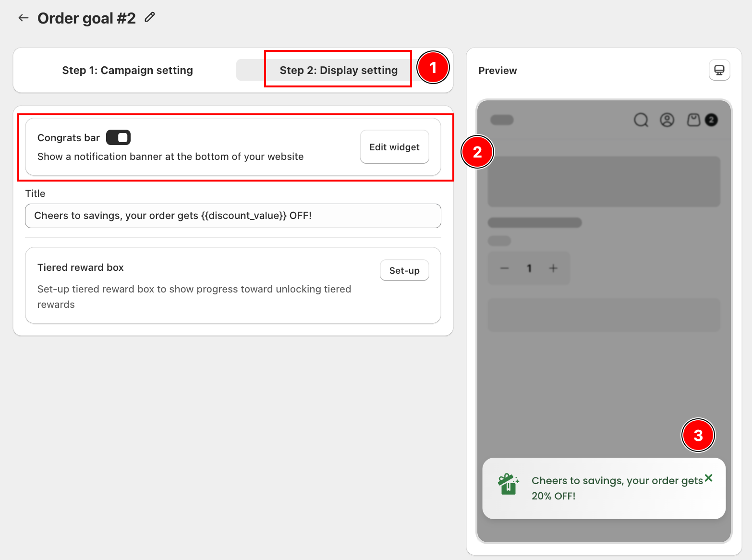Image resolution: width=752 pixels, height=560 pixels.
Task: Click the pencil icon to rename Order goal #2
Action: tap(150, 17)
